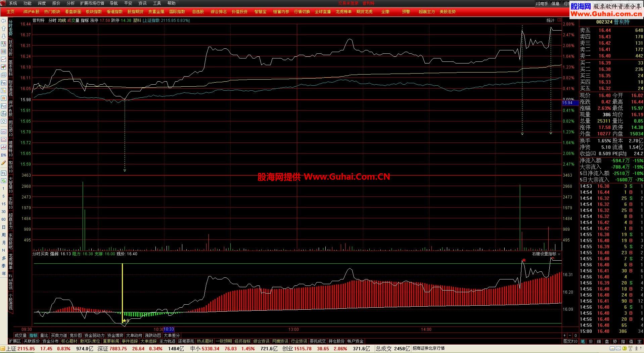Select the f(x) formula icon in sidebar
The image size is (644, 353).
pos(3,114)
